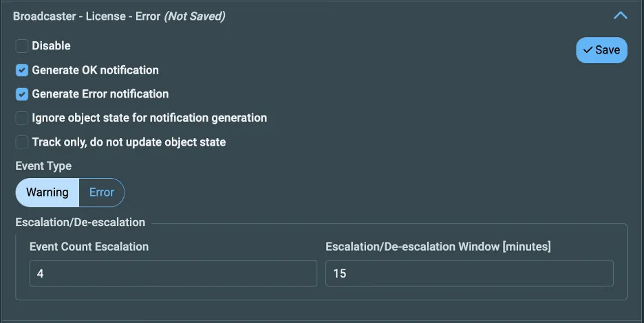
Task: Focus the Event Count Escalation field
Action: pyautogui.click(x=173, y=274)
